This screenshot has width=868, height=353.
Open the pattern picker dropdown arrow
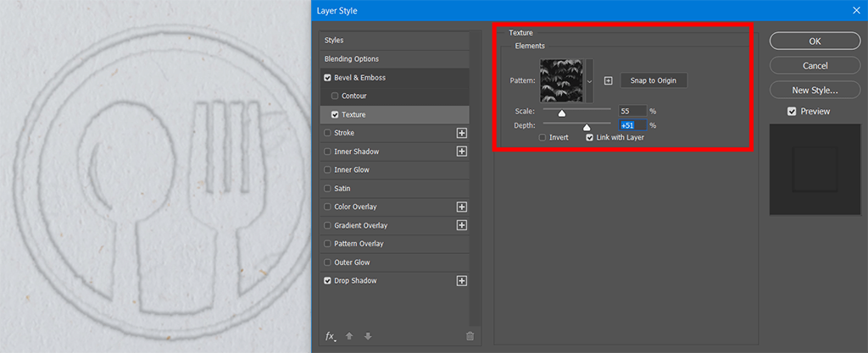pos(590,81)
